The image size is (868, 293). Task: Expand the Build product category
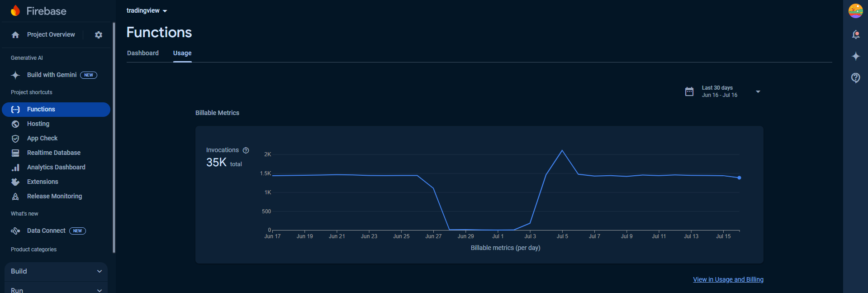(56, 271)
